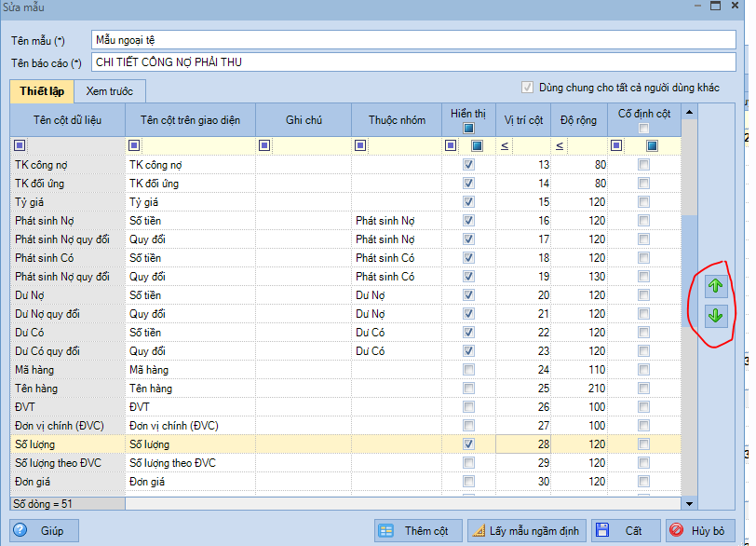The image size is (756, 546).
Task: Open filter operator for Hiển thị column
Action: (x=451, y=145)
